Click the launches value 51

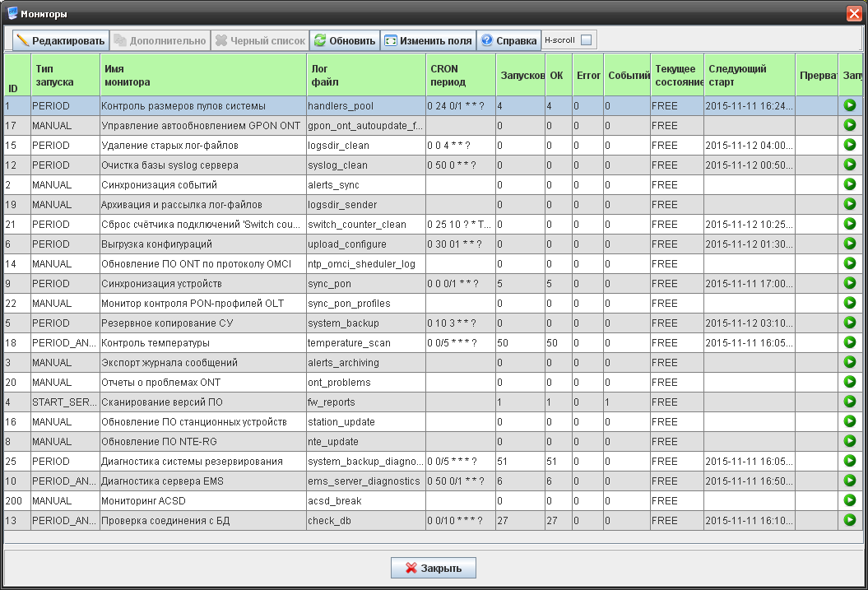[x=520, y=461]
